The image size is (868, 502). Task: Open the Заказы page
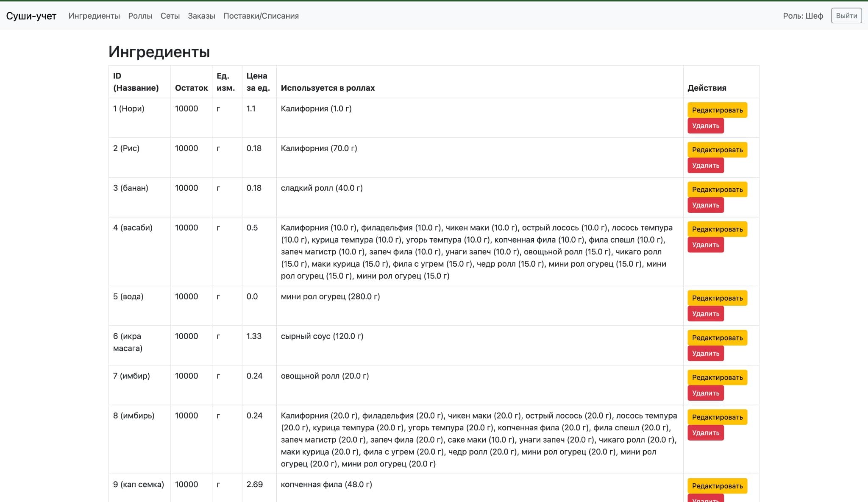click(x=201, y=16)
